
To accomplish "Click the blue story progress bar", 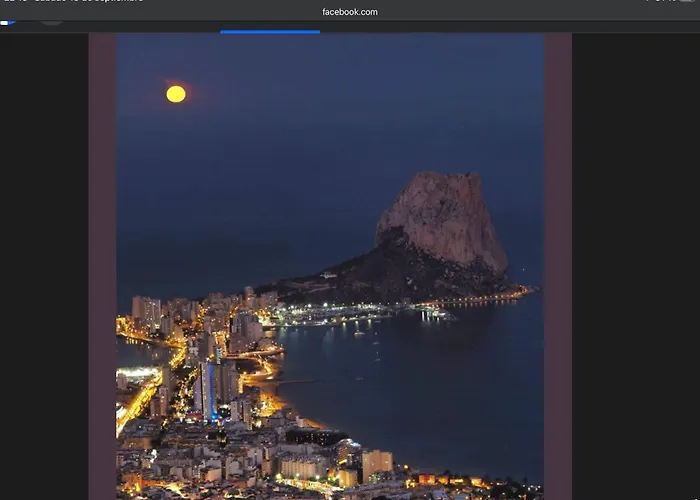I will (x=270, y=32).
